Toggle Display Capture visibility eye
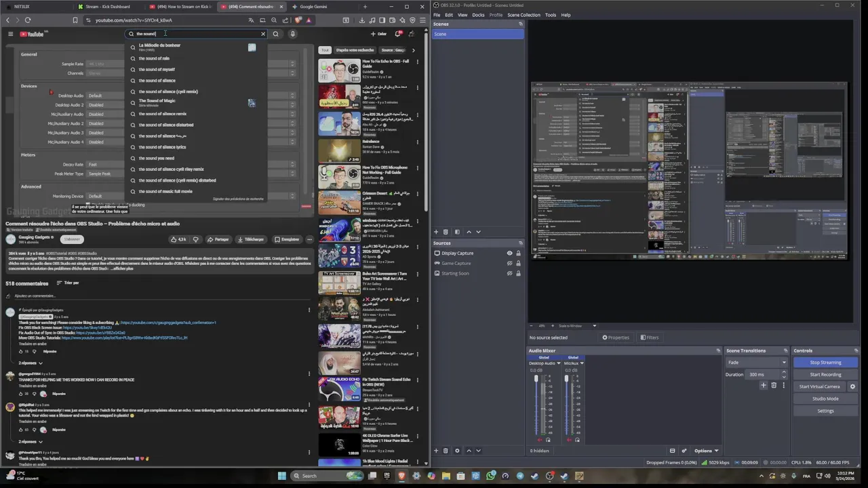 [509, 253]
